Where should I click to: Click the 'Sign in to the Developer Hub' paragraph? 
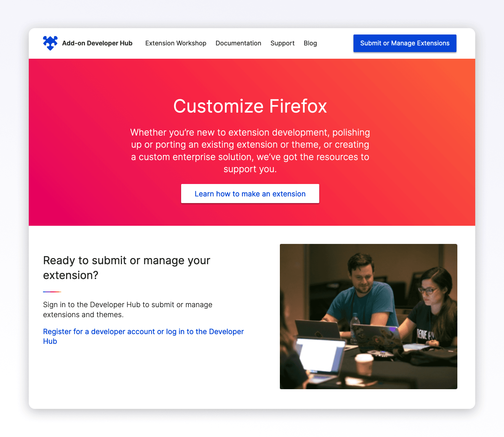click(x=128, y=310)
